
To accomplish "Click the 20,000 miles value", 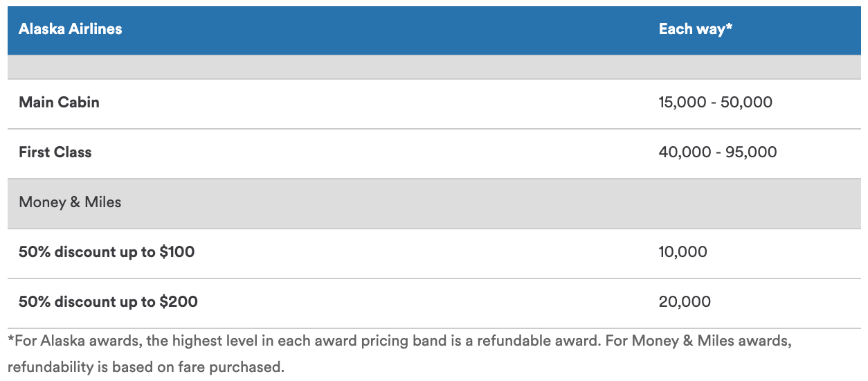I will [x=685, y=302].
